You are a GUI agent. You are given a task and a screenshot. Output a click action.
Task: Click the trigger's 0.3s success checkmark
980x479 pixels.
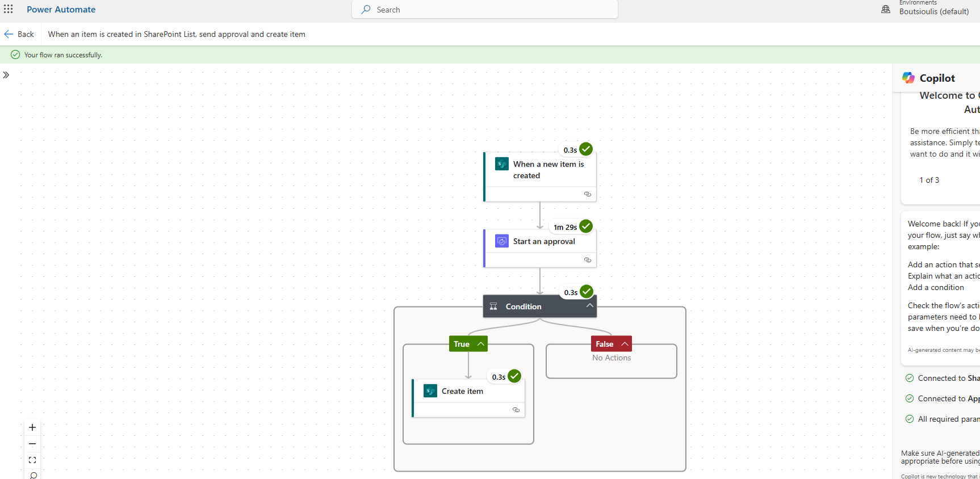[586, 149]
